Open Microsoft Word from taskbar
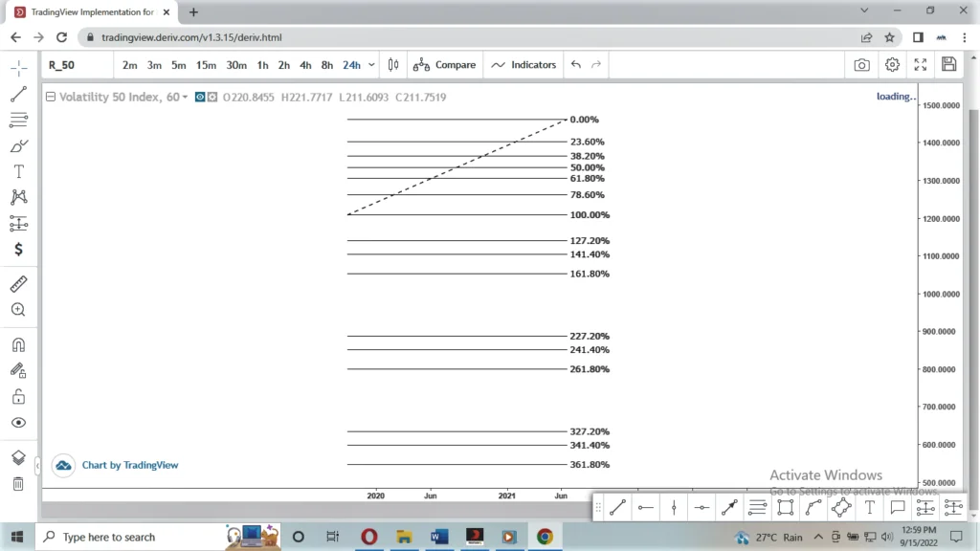This screenshot has height=551, width=980. (439, 537)
